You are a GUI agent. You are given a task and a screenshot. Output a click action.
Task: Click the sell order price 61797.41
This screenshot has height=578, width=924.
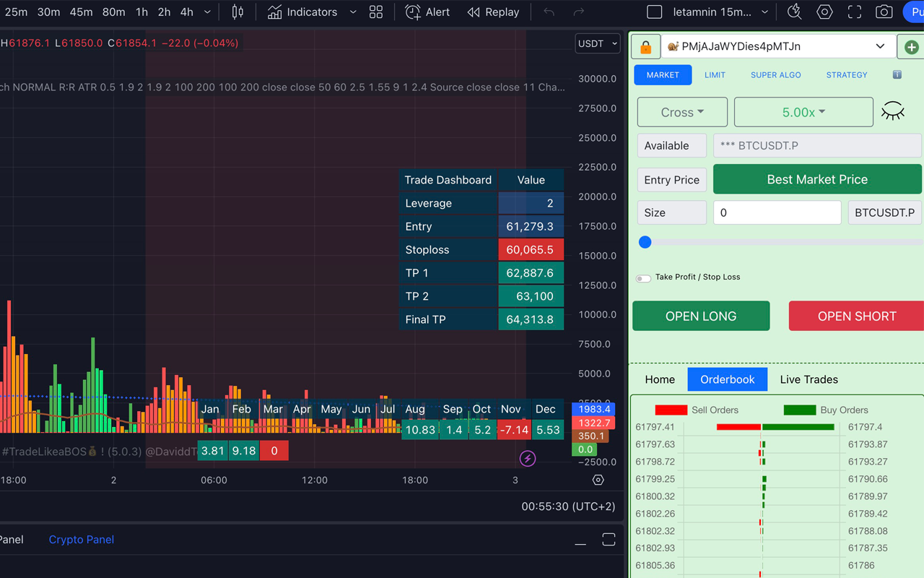pos(655,427)
